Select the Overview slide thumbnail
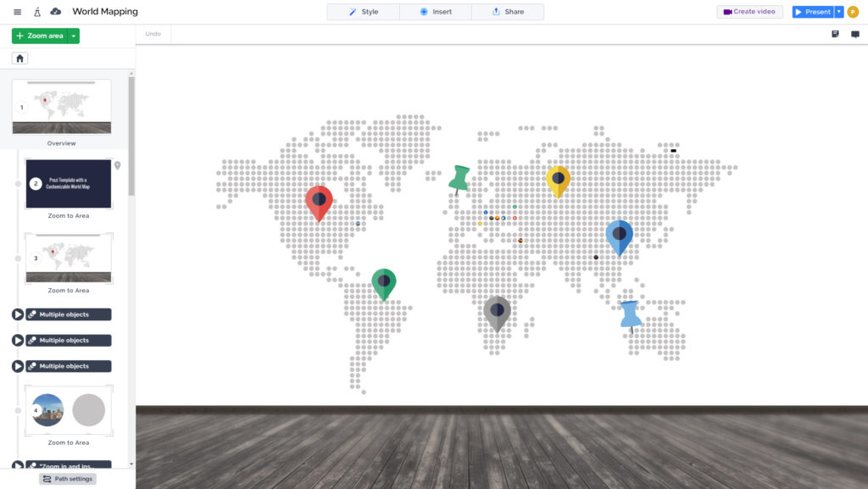868x489 pixels. click(62, 107)
